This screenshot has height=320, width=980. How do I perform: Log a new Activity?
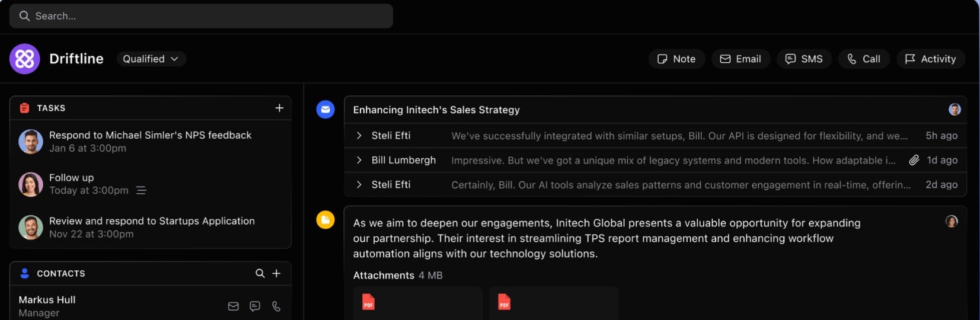pyautogui.click(x=931, y=59)
